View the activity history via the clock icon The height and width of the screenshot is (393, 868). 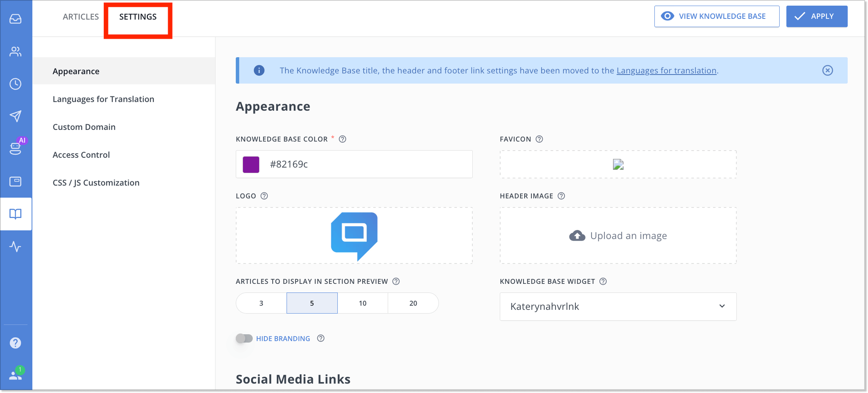click(15, 84)
